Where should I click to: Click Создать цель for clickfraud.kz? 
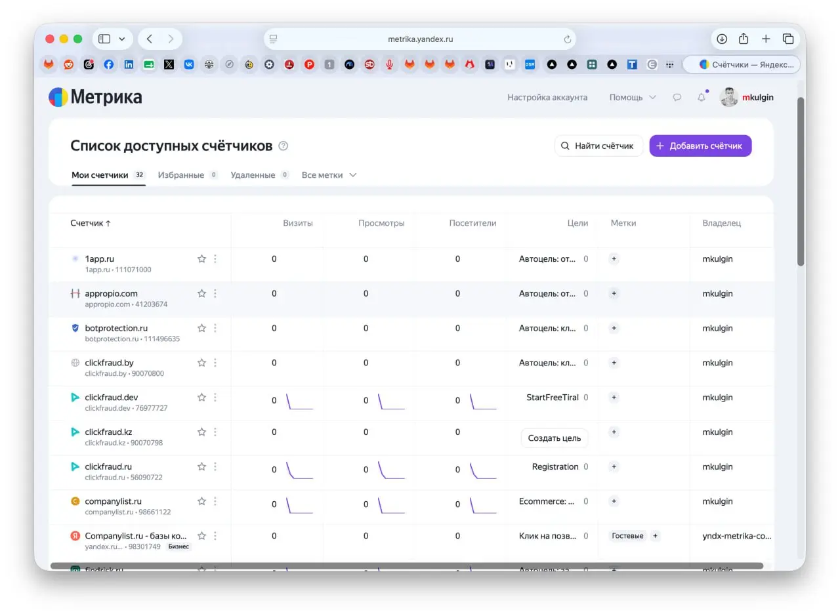click(555, 438)
